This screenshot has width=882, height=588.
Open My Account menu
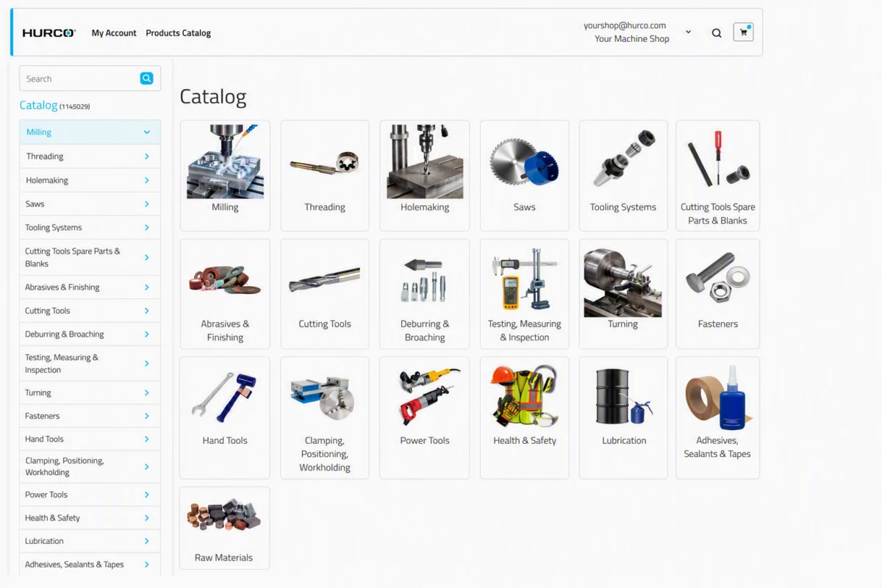click(x=114, y=33)
